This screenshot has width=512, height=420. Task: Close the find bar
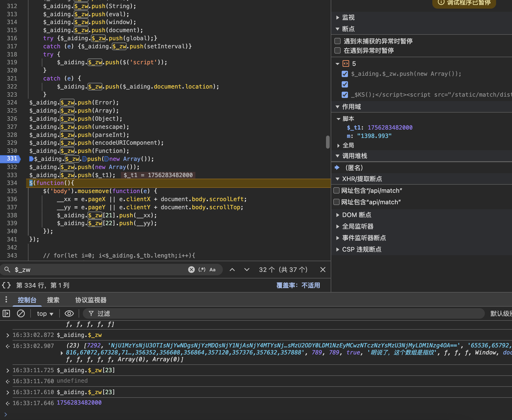pyautogui.click(x=323, y=270)
